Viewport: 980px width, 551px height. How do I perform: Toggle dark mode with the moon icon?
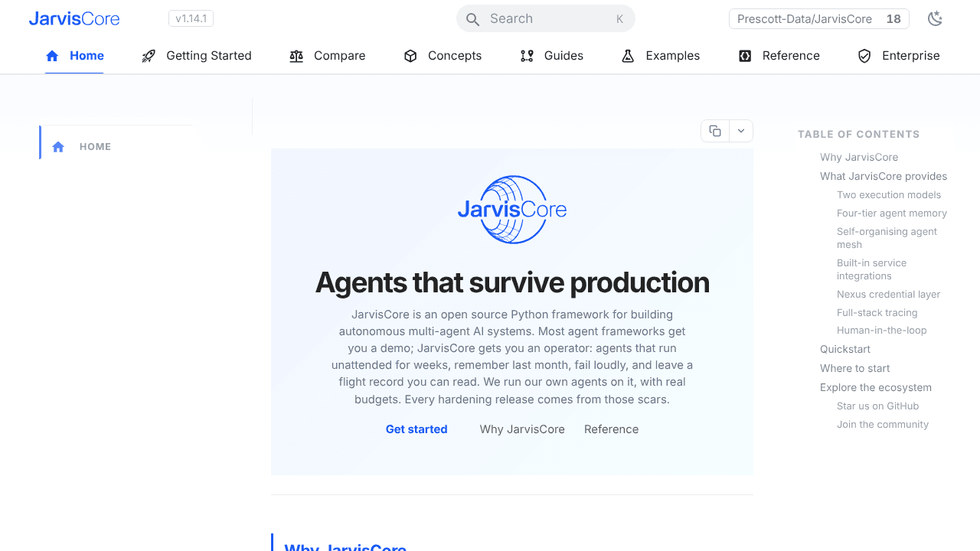coord(935,19)
